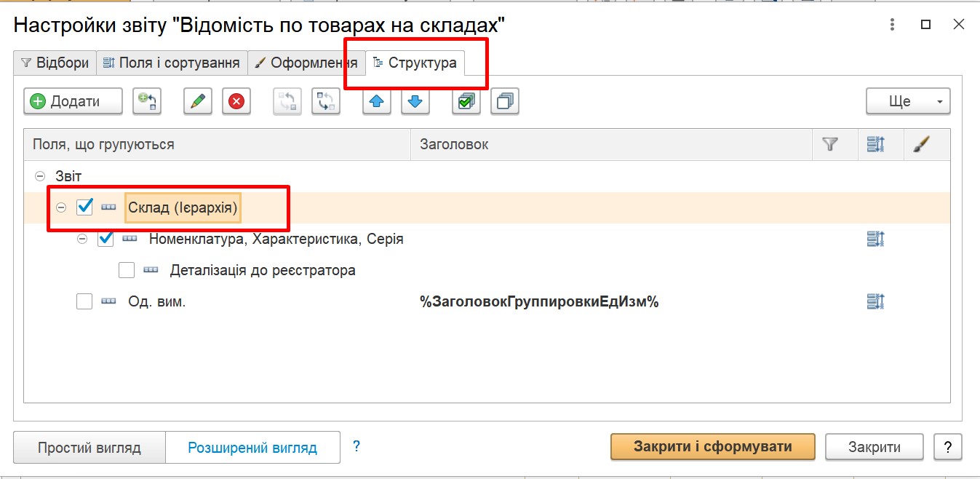Switch to the Відбори tab
The width and height of the screenshot is (980, 479).
point(55,63)
